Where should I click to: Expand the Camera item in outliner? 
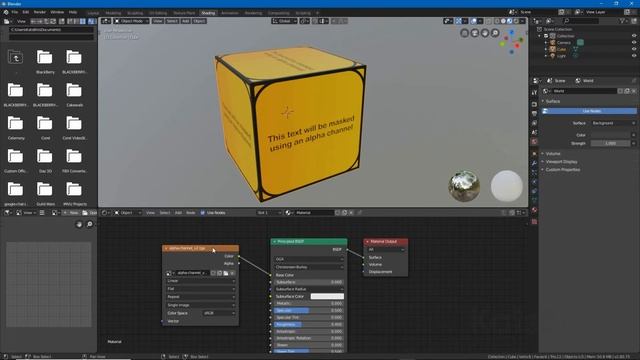click(x=546, y=42)
